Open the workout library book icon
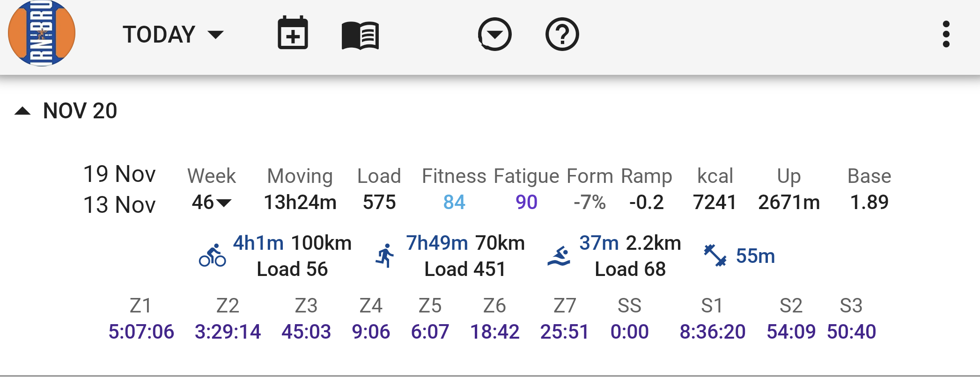Image resolution: width=980 pixels, height=377 pixels. pos(360,35)
